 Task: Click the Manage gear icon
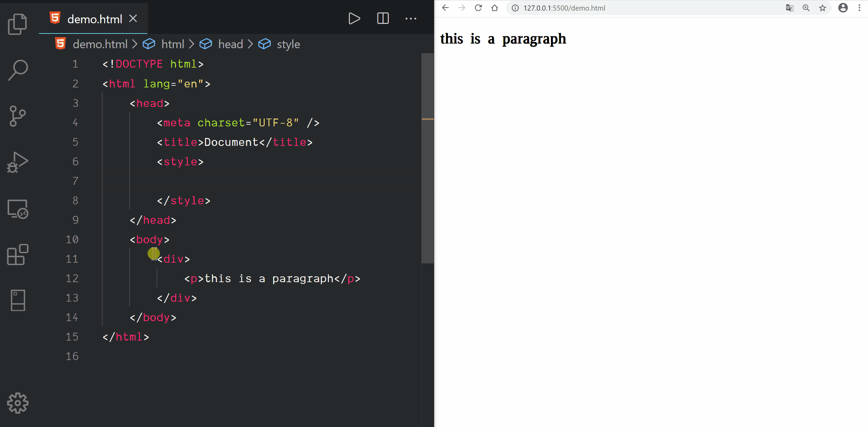(x=17, y=403)
